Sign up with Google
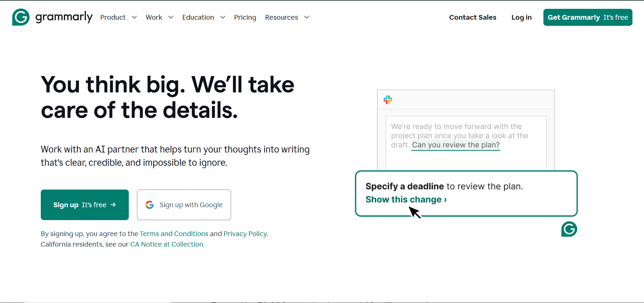The height and width of the screenshot is (303, 644). (x=184, y=204)
